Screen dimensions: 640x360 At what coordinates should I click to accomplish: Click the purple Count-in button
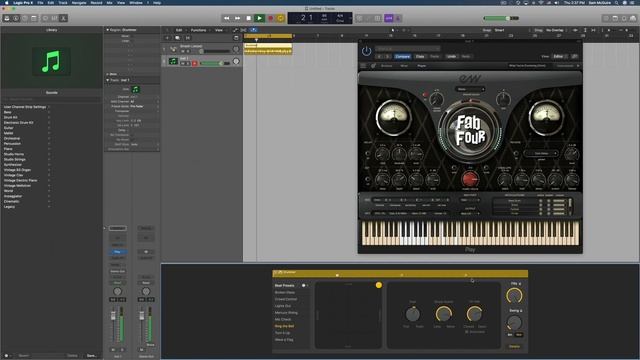click(x=389, y=18)
